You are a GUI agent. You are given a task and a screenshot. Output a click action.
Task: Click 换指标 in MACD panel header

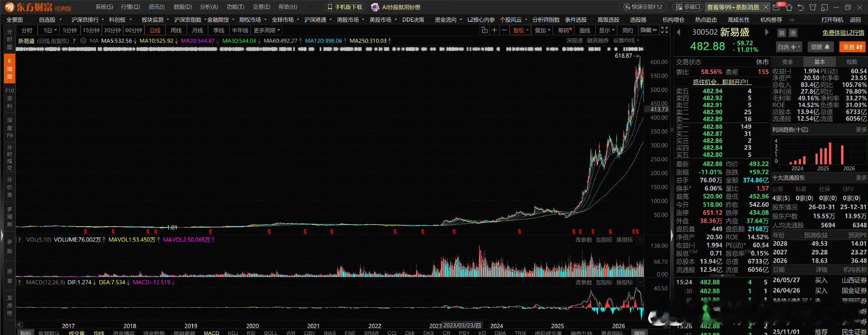click(x=625, y=282)
